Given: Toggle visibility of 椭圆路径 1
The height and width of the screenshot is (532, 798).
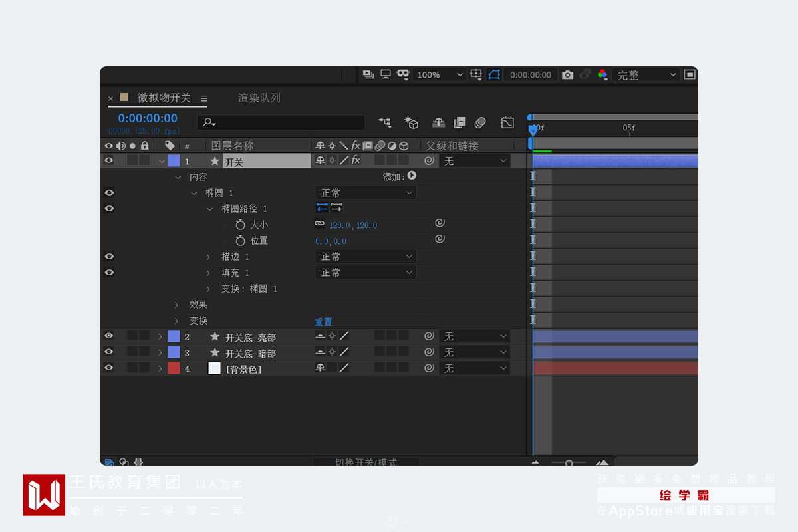Looking at the screenshot, I should pyautogui.click(x=109, y=208).
